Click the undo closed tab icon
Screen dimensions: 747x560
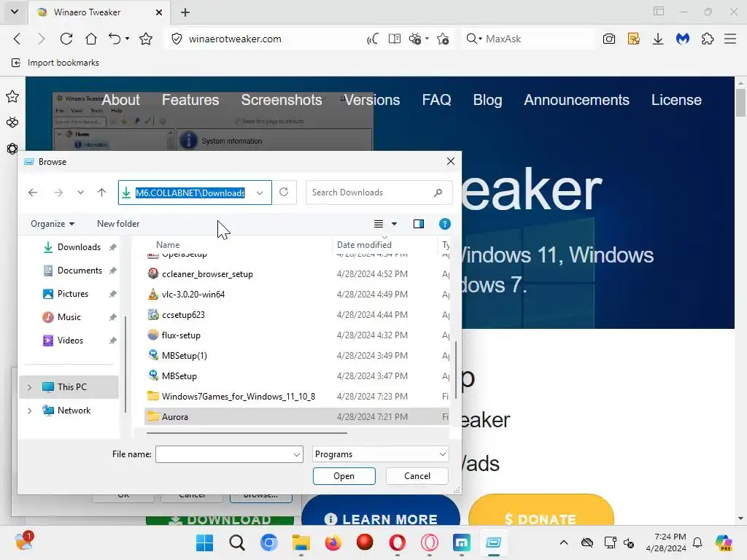pyautogui.click(x=114, y=39)
